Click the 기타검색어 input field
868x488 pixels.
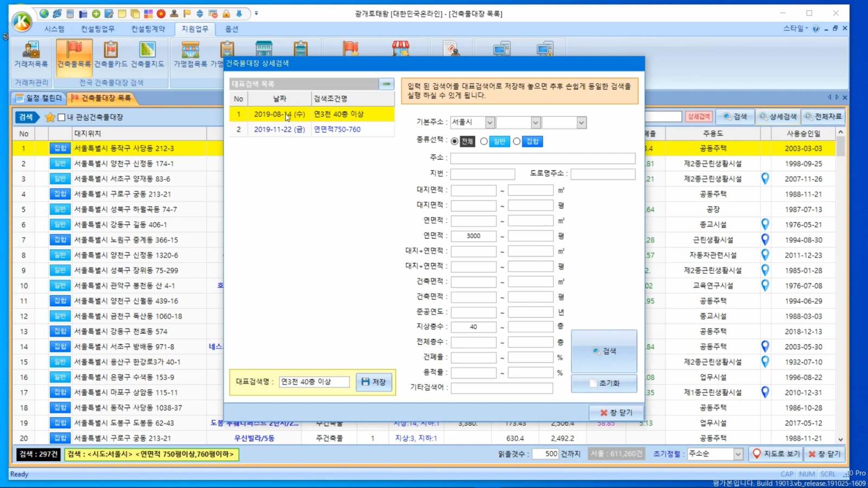tap(502, 388)
